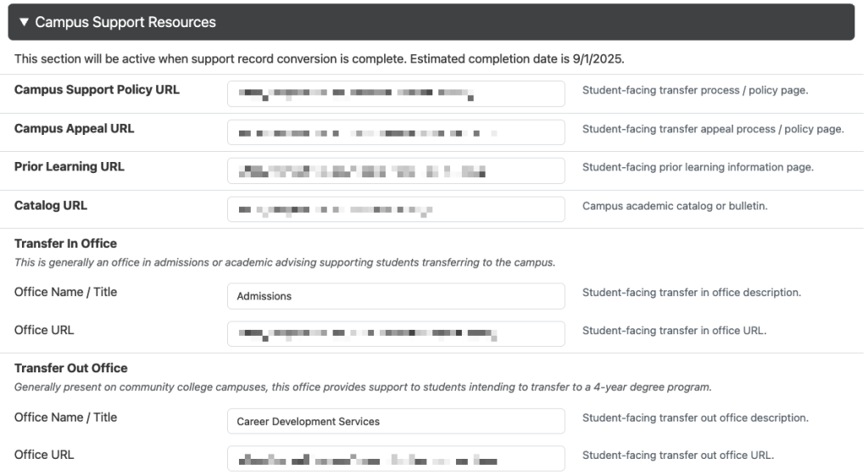Click the Campus Appeal URL label
The image size is (868, 475).
tap(75, 128)
